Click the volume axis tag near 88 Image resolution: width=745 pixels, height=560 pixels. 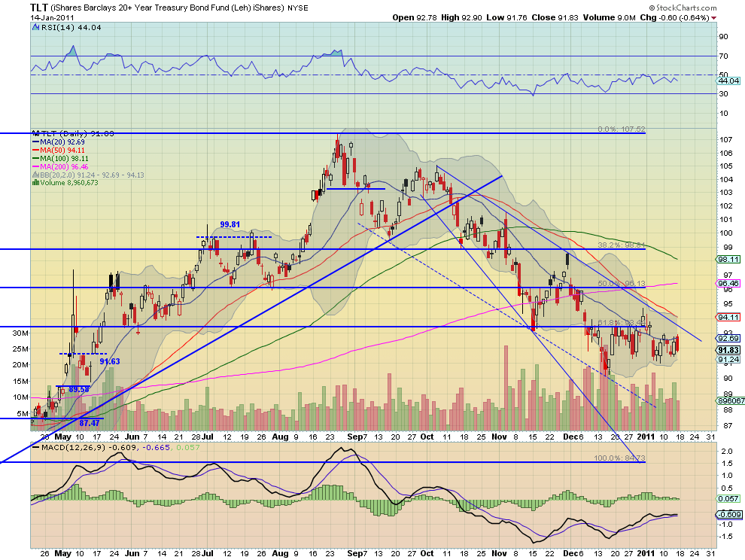click(731, 400)
